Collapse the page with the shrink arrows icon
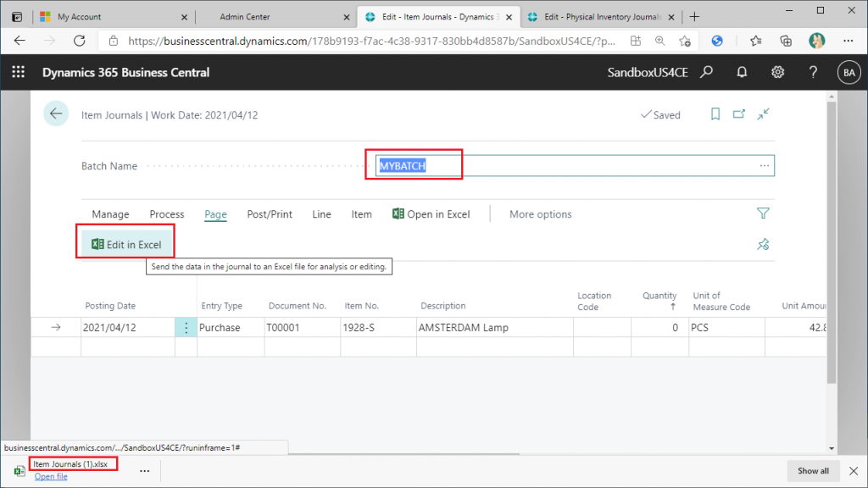The height and width of the screenshot is (488, 868). (x=764, y=114)
